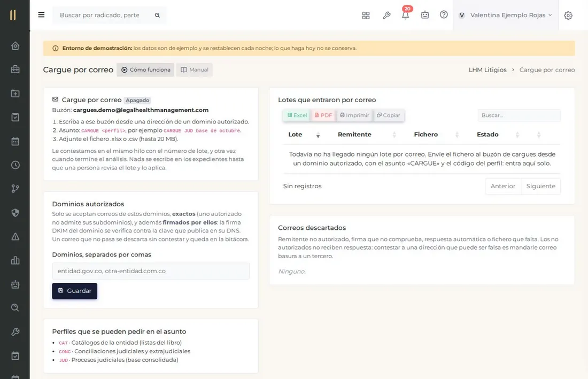Open the apps grid icon

point(366,16)
